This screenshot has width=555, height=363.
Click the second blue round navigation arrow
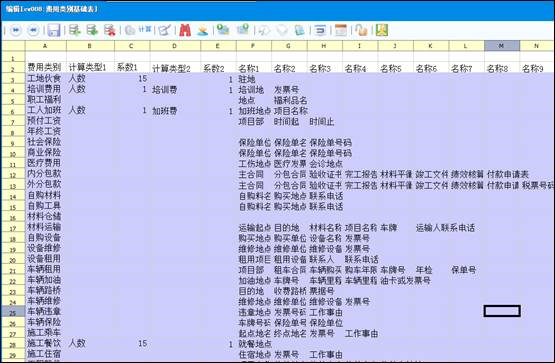(x=33, y=30)
